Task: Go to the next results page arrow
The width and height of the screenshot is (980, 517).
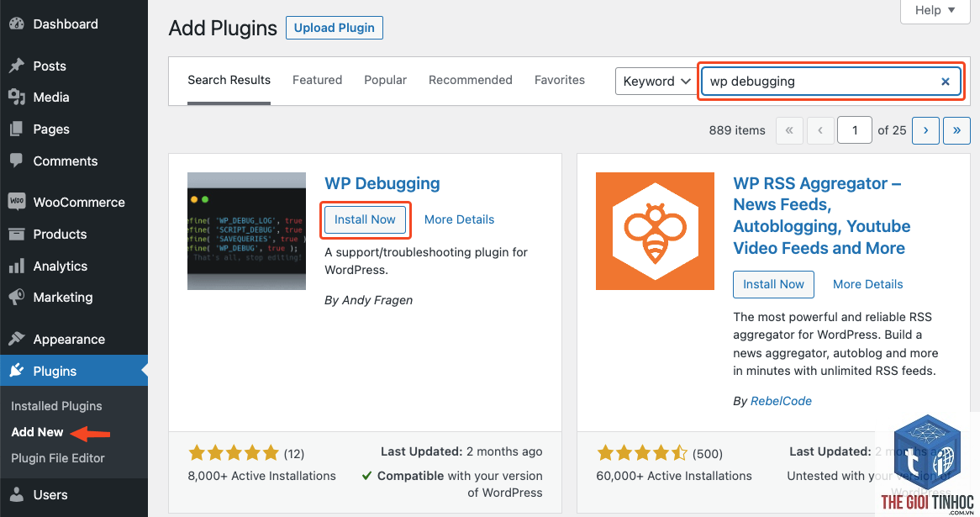Action: (925, 130)
